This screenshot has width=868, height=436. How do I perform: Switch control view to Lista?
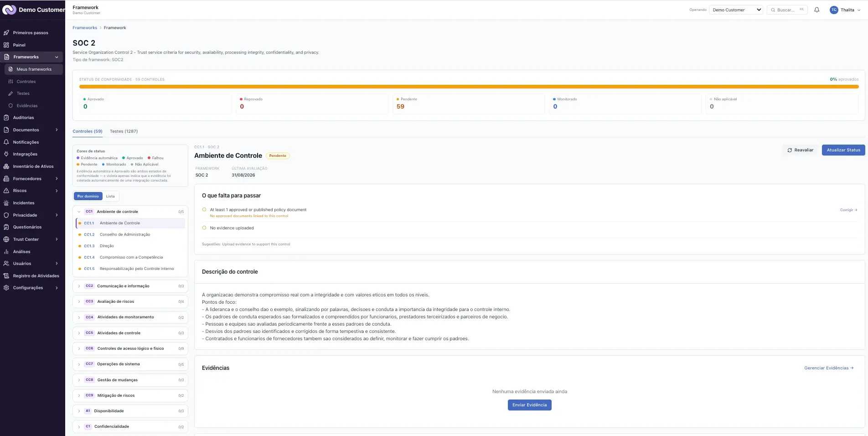pos(110,196)
